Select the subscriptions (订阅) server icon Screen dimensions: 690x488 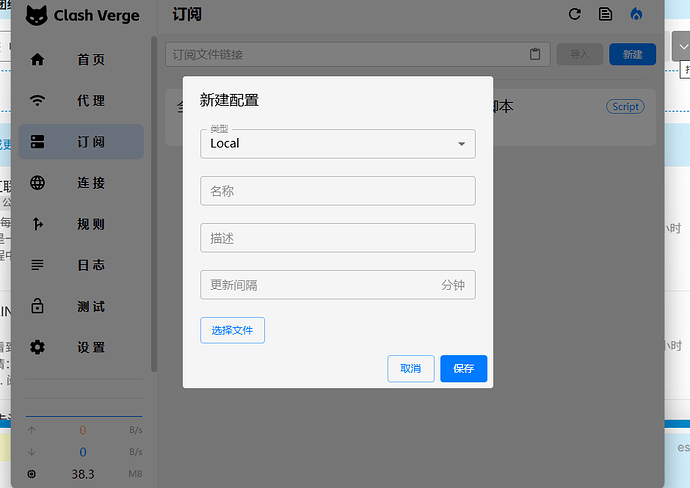tap(37, 142)
